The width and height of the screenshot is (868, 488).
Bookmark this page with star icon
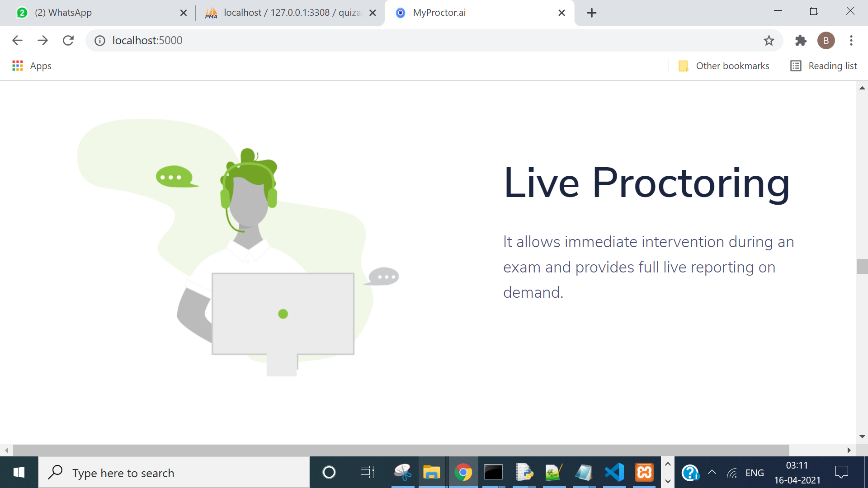[769, 41]
